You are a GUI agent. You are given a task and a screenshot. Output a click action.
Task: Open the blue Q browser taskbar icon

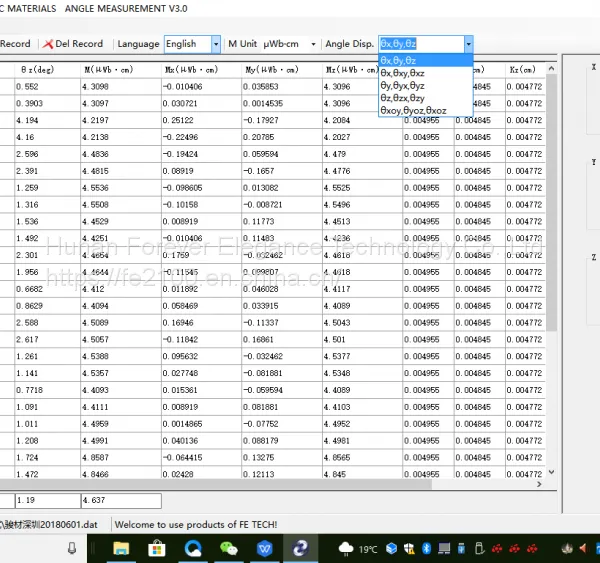pos(193,549)
